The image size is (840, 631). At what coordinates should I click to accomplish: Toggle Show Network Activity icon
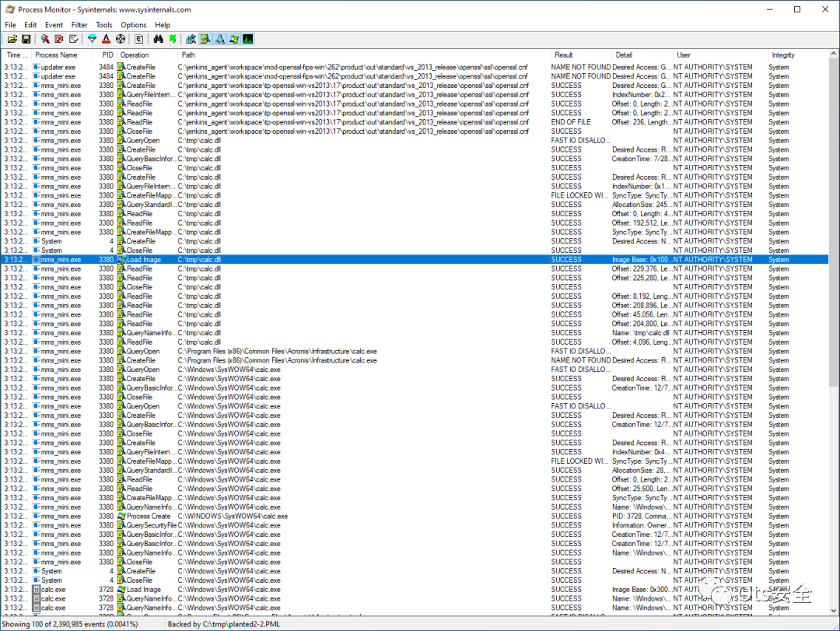tap(219, 39)
